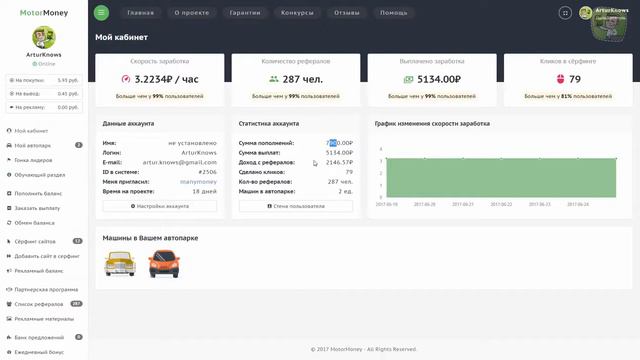Open Ежедневный бонус in the sidebar
Viewport: 640px width, 360px height.
tap(39, 352)
